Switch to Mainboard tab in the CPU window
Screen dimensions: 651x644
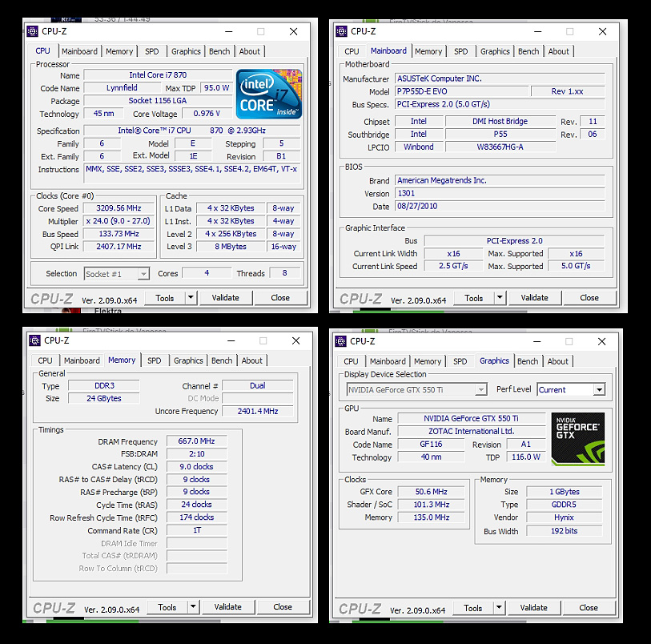79,51
